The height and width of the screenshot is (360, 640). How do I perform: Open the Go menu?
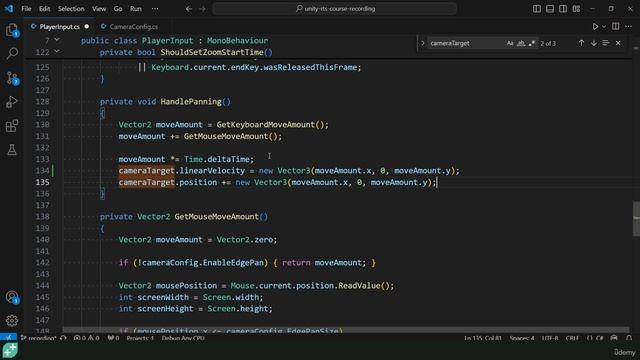click(118, 8)
